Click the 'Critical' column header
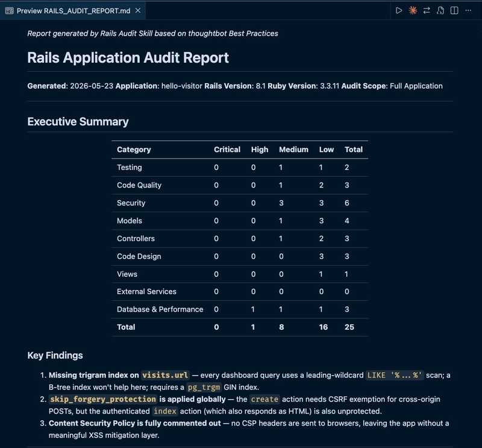 click(227, 150)
